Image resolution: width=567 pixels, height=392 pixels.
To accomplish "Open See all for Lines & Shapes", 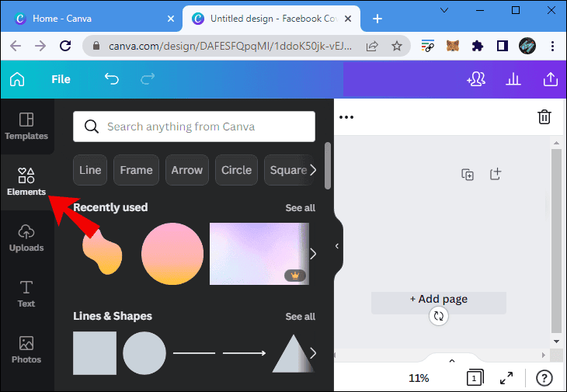I will (300, 317).
